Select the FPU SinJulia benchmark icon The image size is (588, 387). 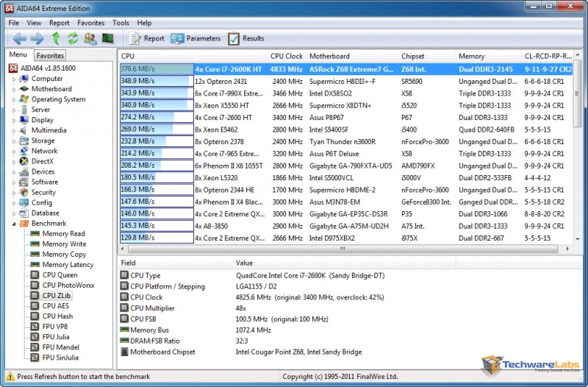[x=35, y=358]
